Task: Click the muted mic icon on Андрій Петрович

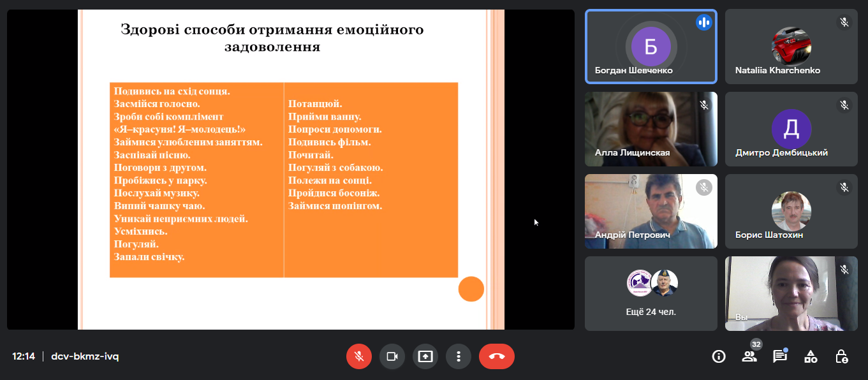Action: (703, 187)
